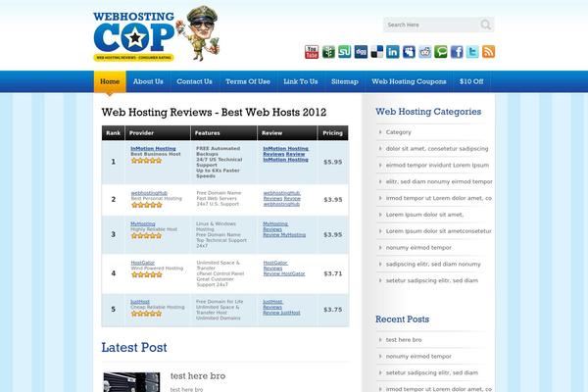The image size is (588, 392).
Task: Open 'nonumy eirmod tempor' under Recent Posts
Action: [418, 357]
